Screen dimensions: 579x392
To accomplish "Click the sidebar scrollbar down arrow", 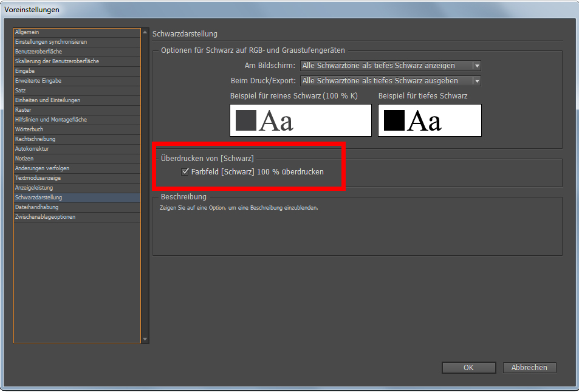I will [x=145, y=339].
